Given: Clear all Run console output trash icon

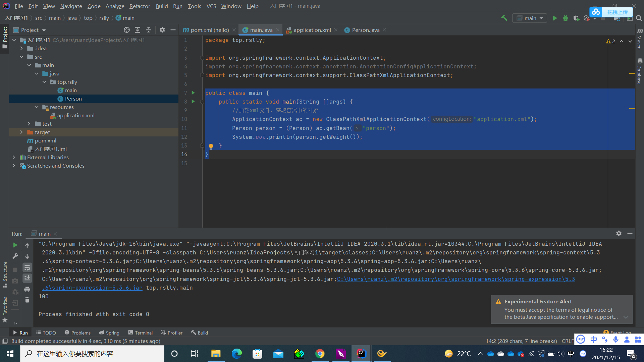Looking at the screenshot, I should [x=27, y=300].
